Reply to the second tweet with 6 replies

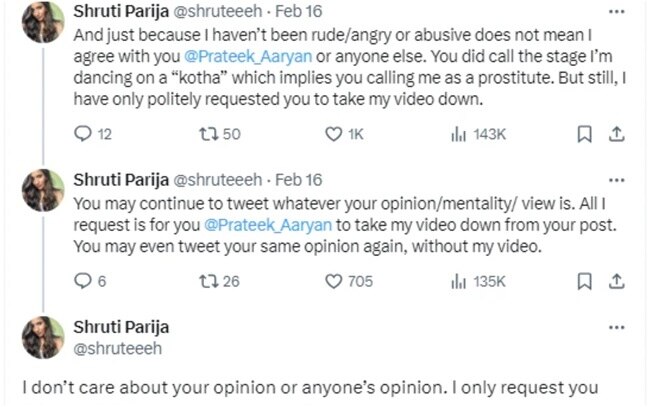[84, 282]
